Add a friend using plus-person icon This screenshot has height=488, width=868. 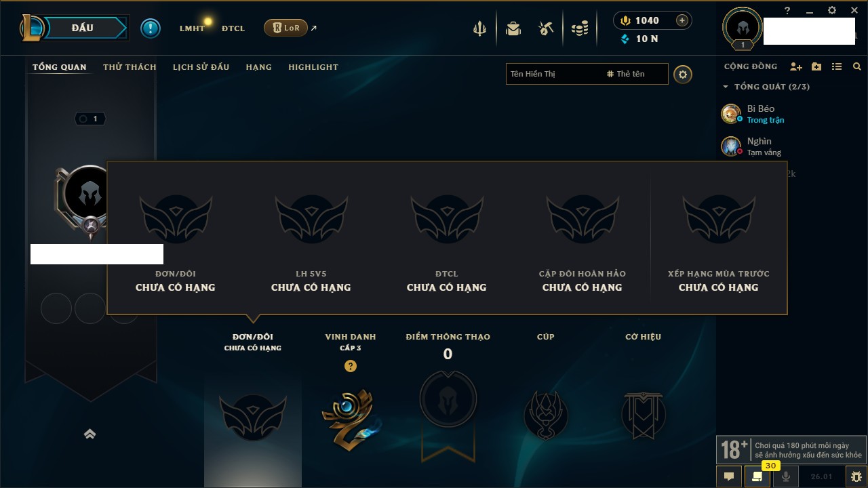796,66
